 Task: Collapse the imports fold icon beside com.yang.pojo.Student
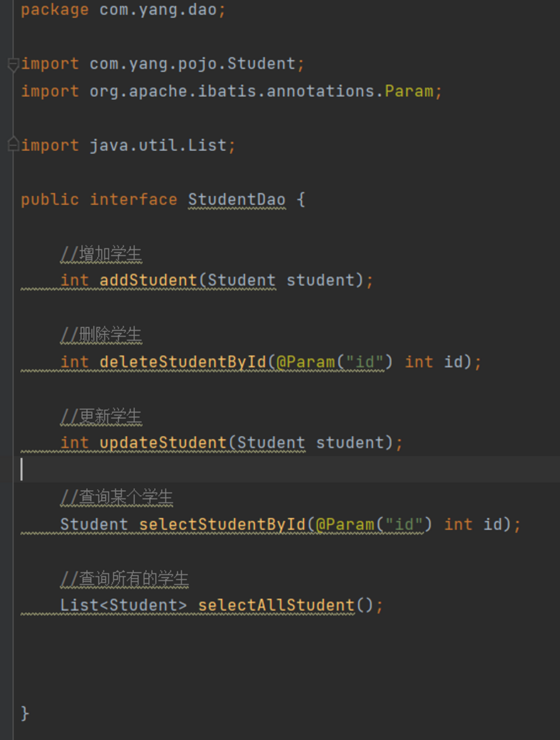point(13,64)
